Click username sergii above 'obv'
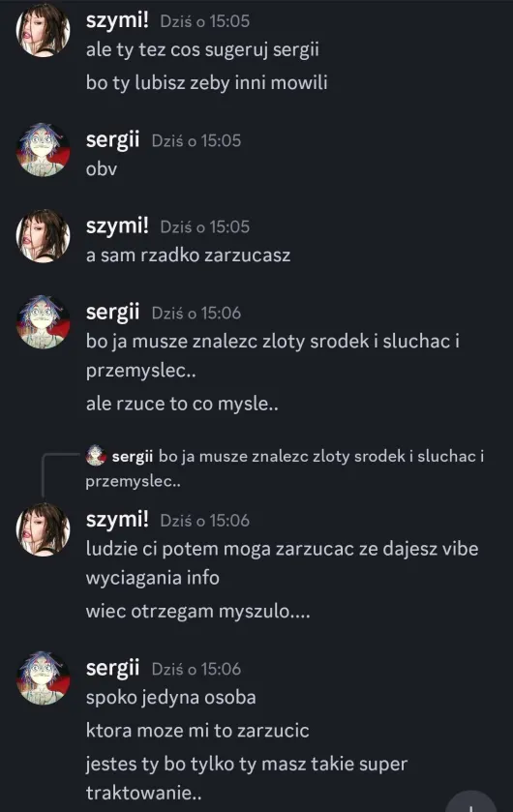 coord(113,139)
